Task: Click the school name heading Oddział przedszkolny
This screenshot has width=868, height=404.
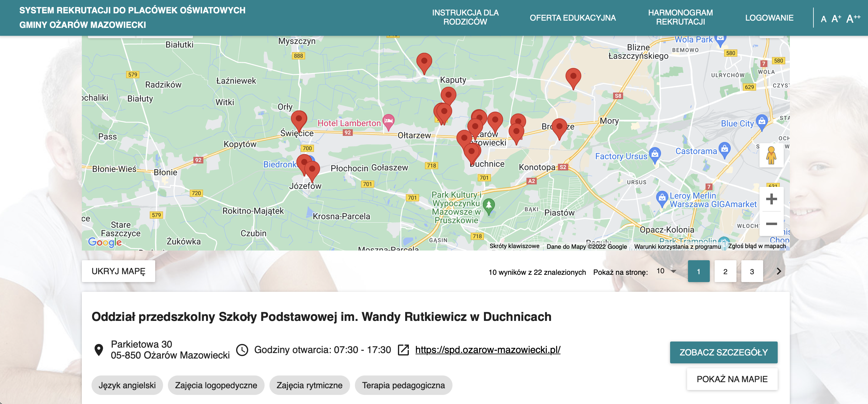Action: [322, 317]
